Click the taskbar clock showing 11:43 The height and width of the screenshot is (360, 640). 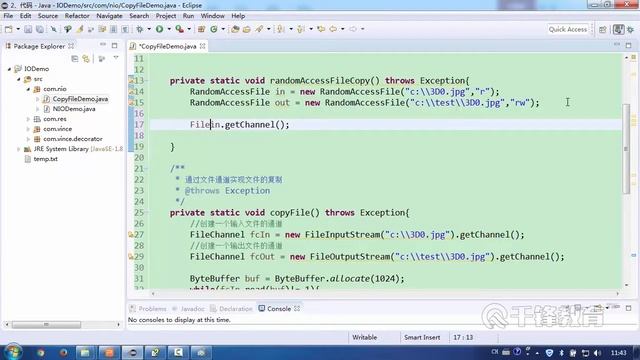[618, 353]
